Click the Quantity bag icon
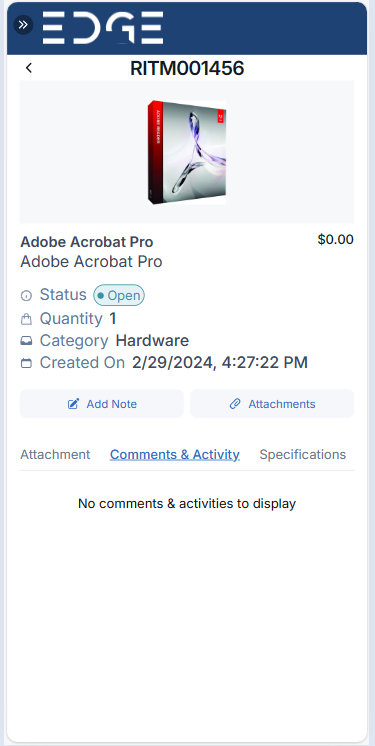375x746 pixels. click(x=26, y=319)
